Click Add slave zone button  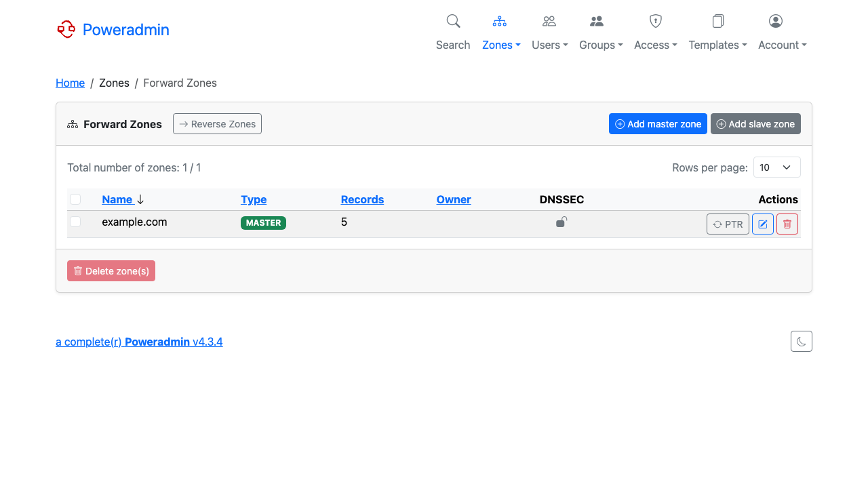(755, 124)
